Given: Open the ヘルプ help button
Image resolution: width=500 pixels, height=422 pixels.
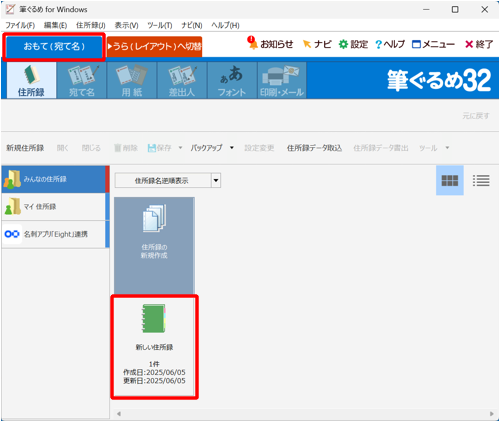Looking at the screenshot, I should point(390,44).
